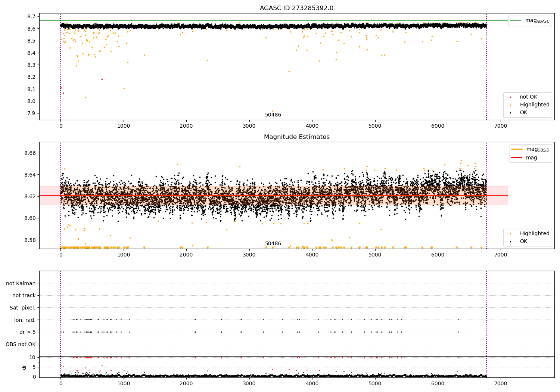560x392 pixels.
Task: Click the '8.64' y-axis tick label
Action: click(30, 175)
